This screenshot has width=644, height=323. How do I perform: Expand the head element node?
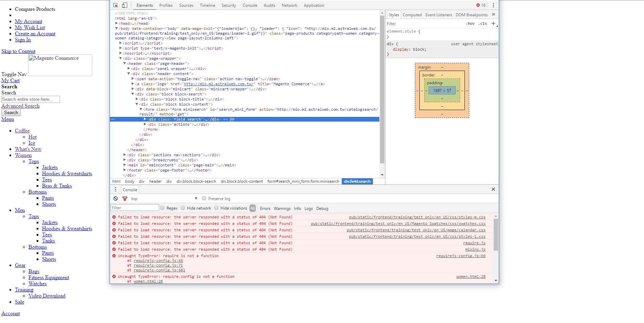117,23
